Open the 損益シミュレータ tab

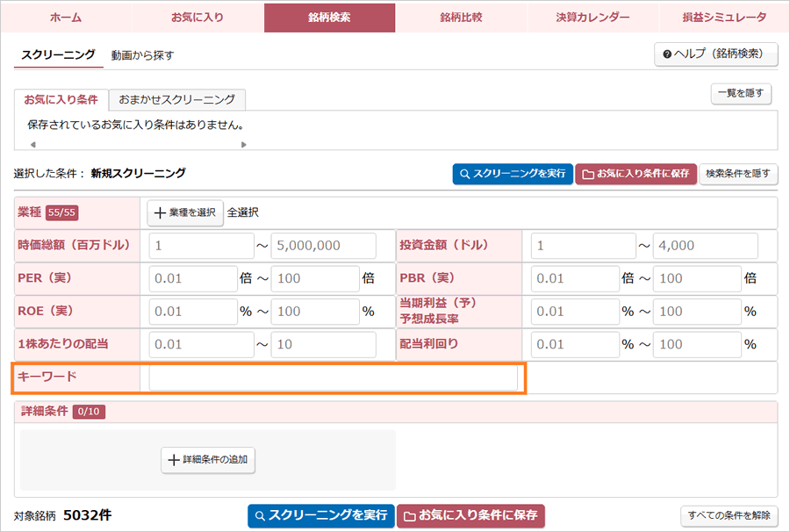coord(724,18)
